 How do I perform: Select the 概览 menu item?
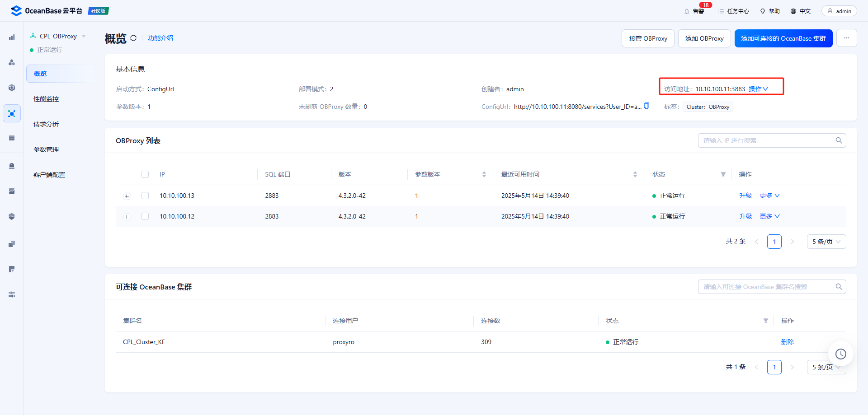point(60,74)
